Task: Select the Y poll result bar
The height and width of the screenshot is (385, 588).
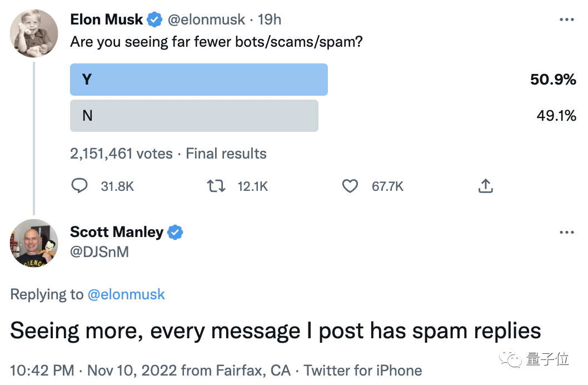Action: coord(198,80)
